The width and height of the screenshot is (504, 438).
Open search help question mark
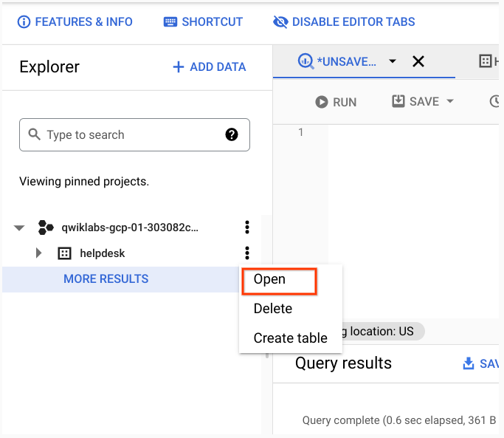[232, 134]
